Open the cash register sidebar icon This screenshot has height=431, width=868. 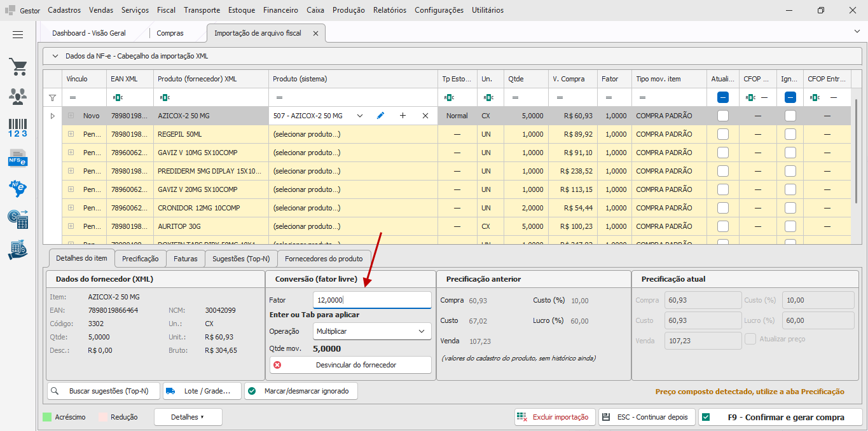tap(18, 249)
